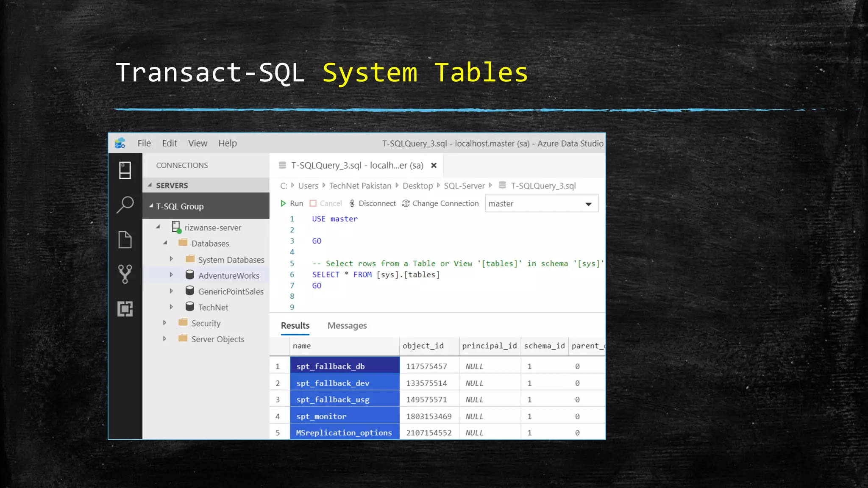The height and width of the screenshot is (488, 868).
Task: Open the master database dropdown
Action: (541, 204)
